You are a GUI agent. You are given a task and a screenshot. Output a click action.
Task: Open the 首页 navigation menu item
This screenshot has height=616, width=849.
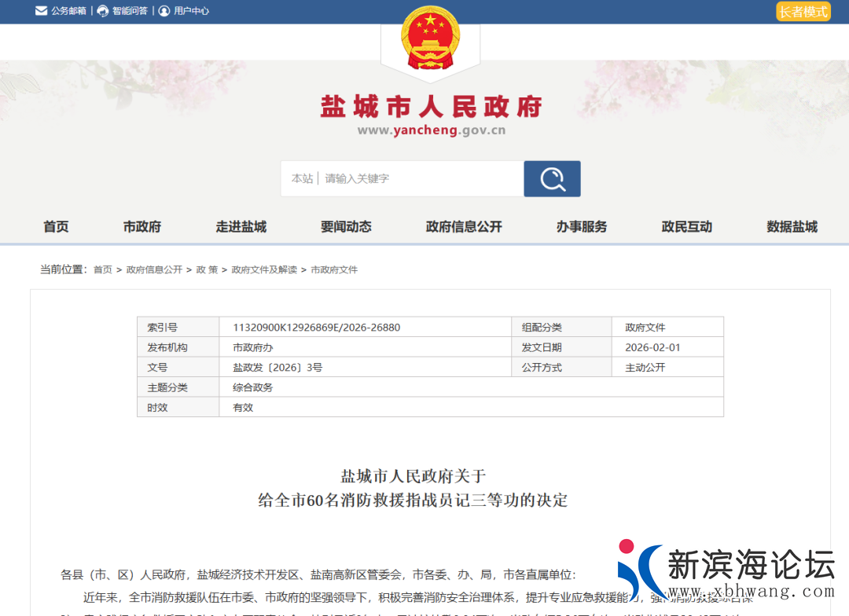tap(56, 226)
